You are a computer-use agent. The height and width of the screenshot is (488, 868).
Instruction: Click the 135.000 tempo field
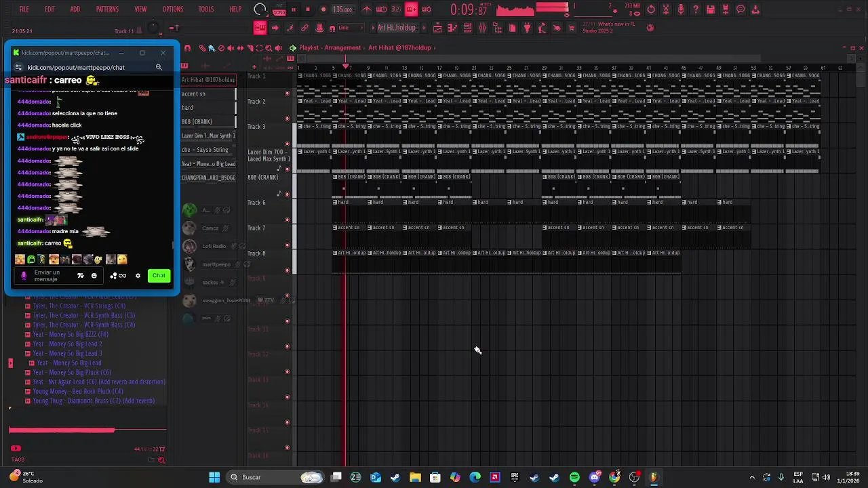342,9
